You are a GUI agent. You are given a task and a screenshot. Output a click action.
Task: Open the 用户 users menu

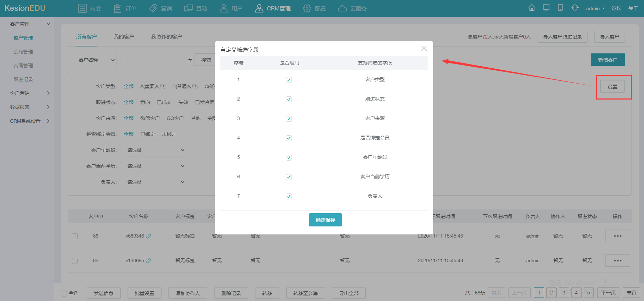pos(231,8)
